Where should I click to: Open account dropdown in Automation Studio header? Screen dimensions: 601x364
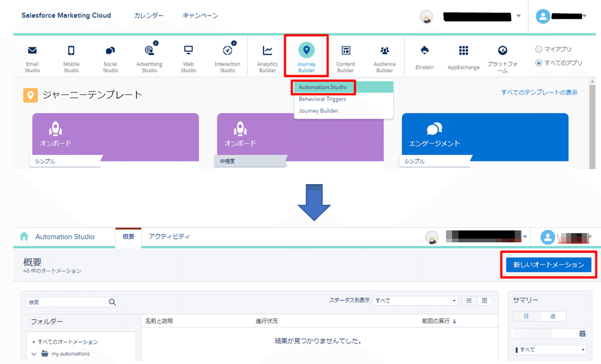(525, 236)
